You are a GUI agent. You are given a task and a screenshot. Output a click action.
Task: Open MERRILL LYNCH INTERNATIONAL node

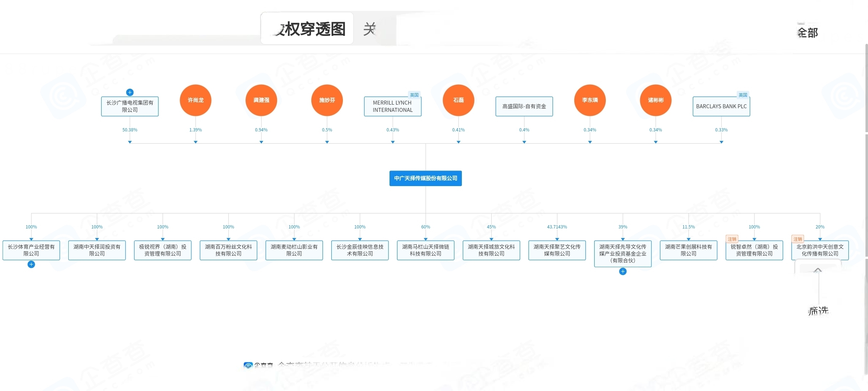[393, 106]
